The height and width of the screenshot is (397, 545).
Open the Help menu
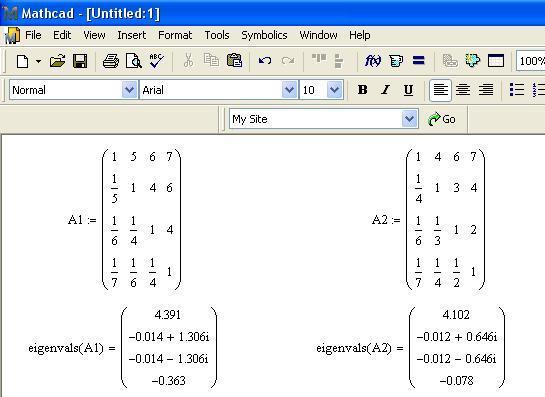coord(359,35)
